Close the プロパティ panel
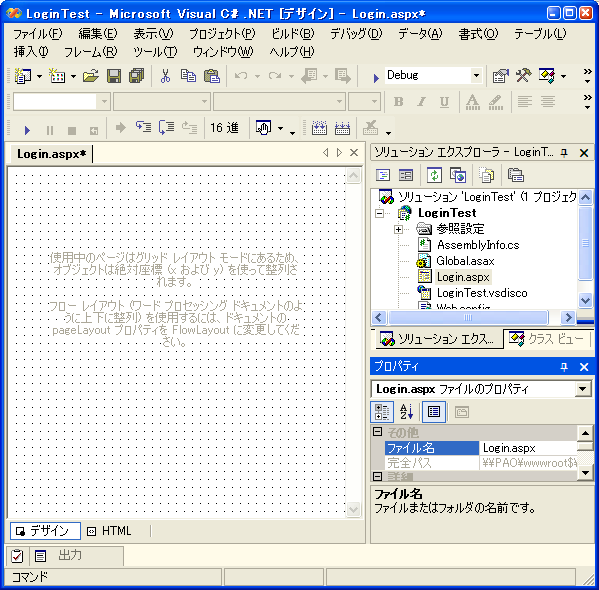The width and height of the screenshot is (599, 590). (x=584, y=367)
